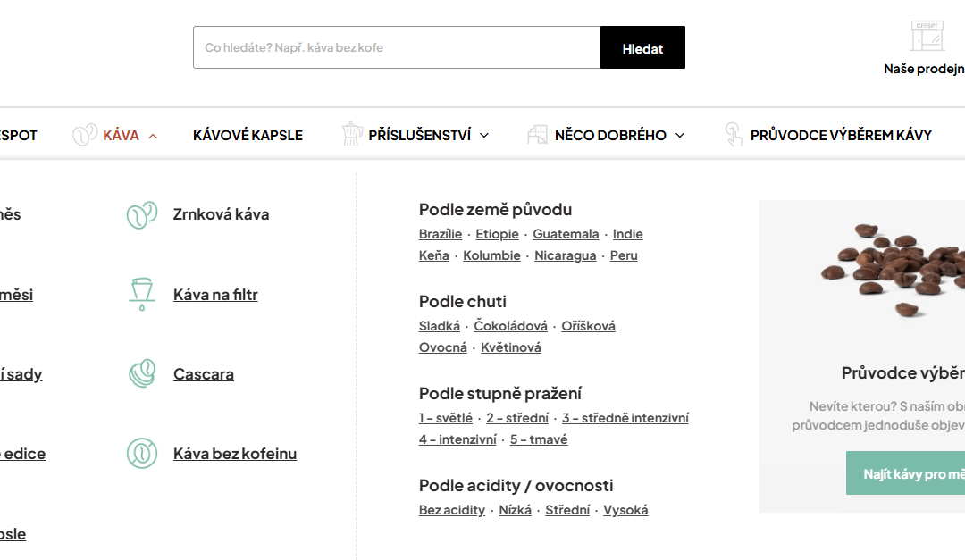Choose the Čokoládová flavor link

pos(510,326)
